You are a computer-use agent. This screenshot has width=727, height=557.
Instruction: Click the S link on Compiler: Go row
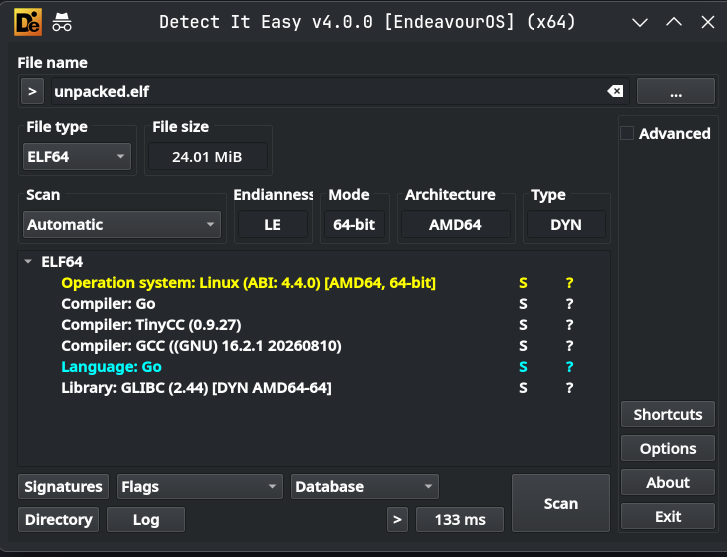point(523,303)
